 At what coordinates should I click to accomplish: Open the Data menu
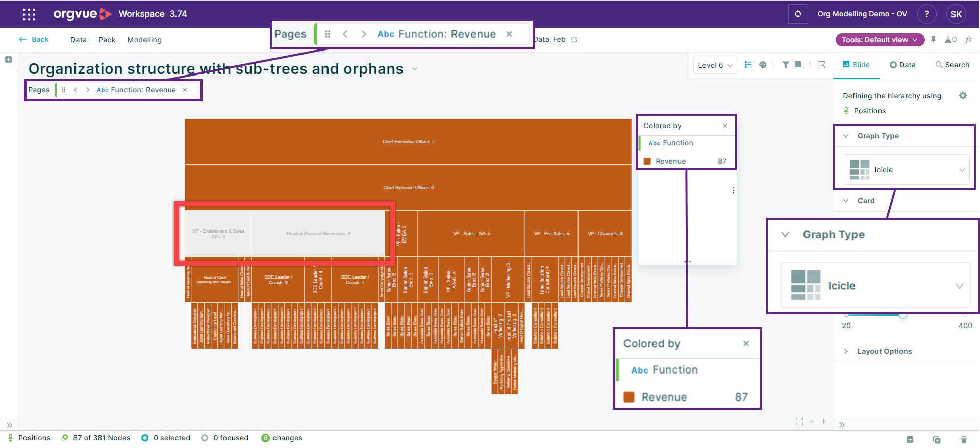click(x=79, y=40)
